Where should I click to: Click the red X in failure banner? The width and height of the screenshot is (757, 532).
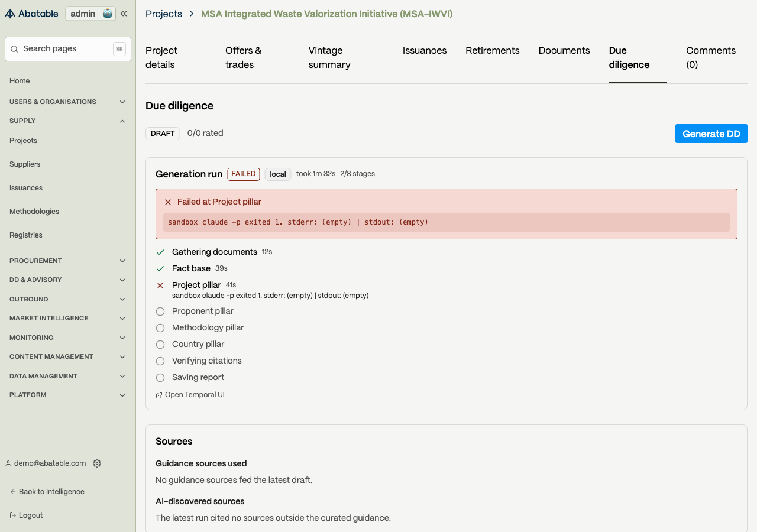click(168, 202)
